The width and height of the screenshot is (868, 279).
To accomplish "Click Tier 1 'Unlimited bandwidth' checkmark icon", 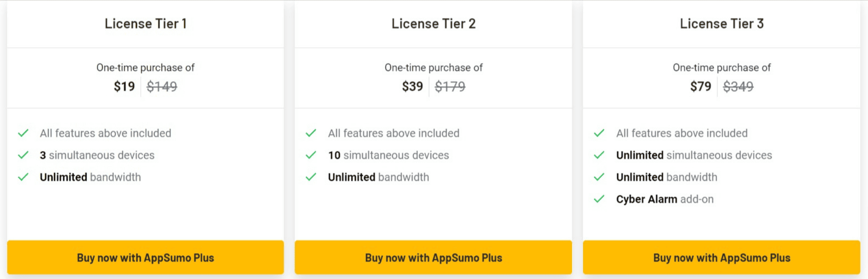I will point(23,177).
